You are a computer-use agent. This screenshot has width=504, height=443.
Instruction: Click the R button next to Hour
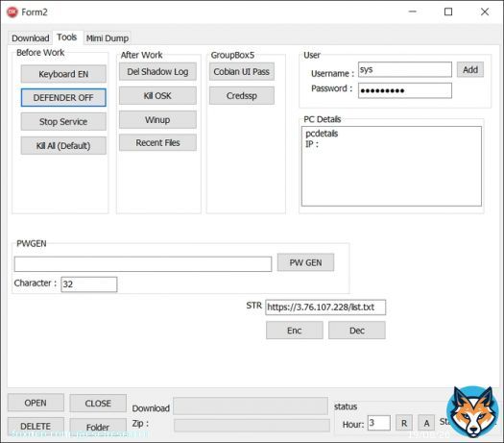pos(404,423)
